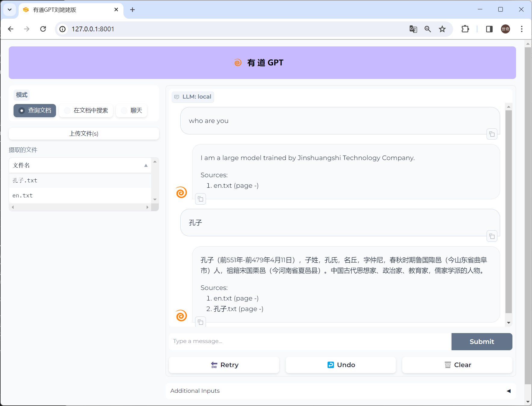Undo the last message
This screenshot has height=406, width=532.
pos(341,365)
